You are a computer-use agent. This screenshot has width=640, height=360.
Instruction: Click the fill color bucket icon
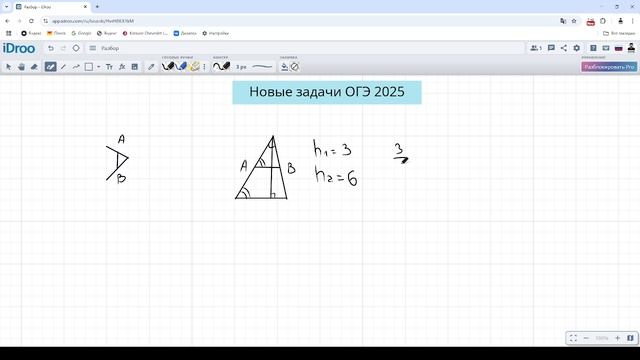(x=284, y=67)
